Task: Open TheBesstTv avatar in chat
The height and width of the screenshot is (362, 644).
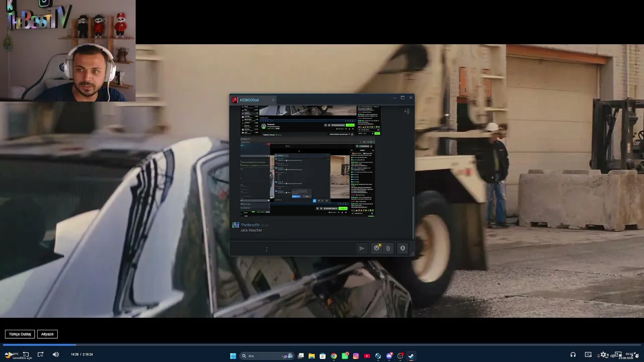Action: pos(235,225)
